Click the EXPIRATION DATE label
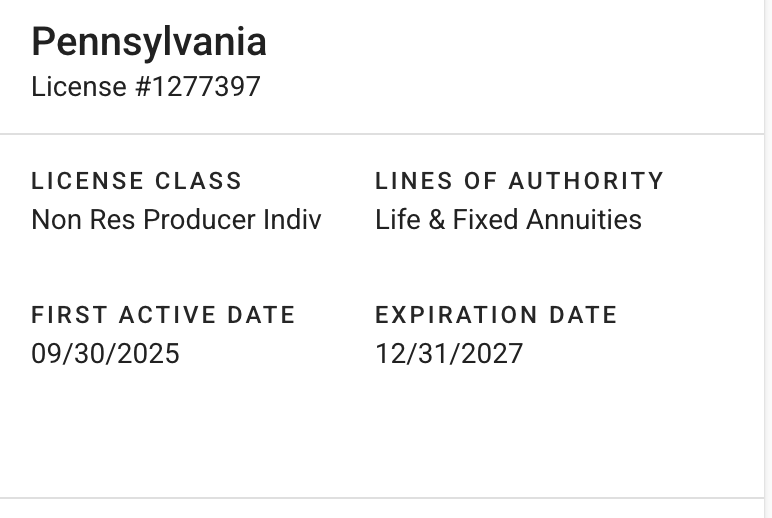 pos(496,315)
